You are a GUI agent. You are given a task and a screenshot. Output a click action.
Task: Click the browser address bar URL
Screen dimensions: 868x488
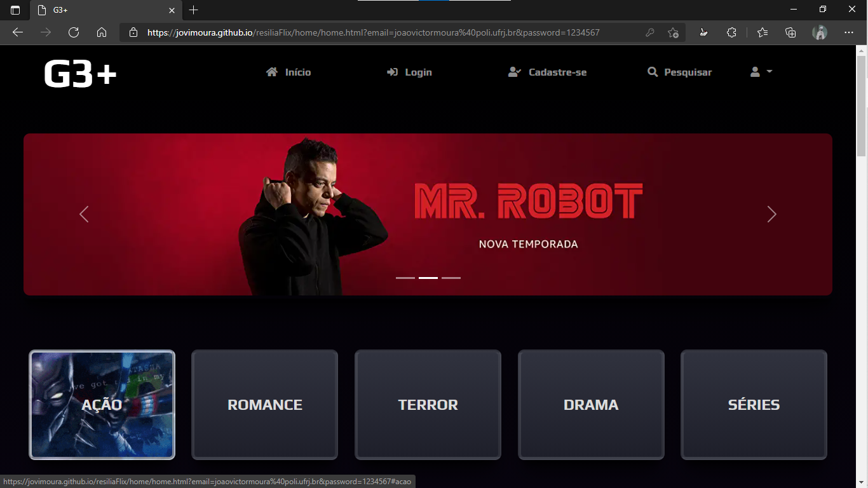coord(374,32)
